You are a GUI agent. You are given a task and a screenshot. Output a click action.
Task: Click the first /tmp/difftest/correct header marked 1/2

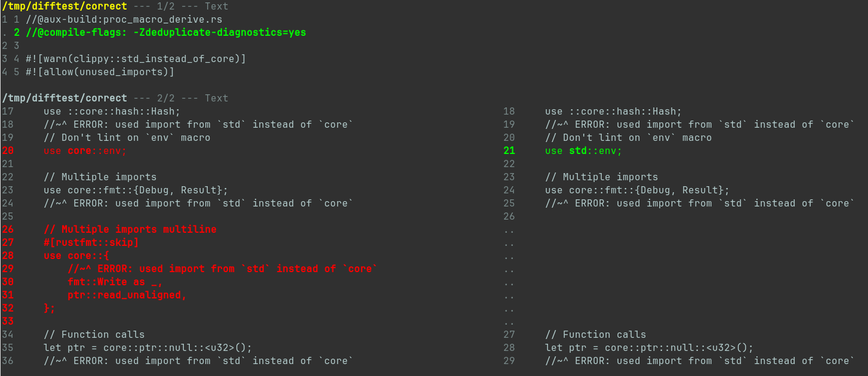coord(64,6)
